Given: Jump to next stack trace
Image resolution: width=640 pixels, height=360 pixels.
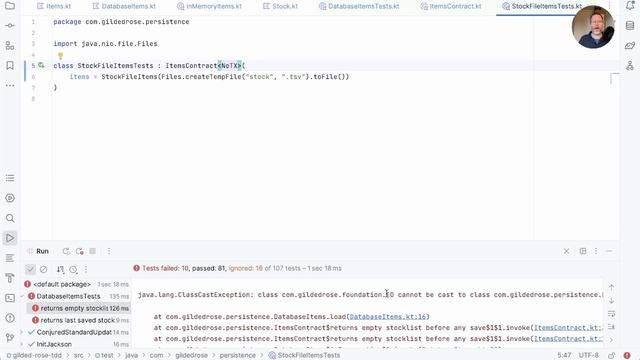Looking at the screenshot, I should pyautogui.click(x=611, y=301).
